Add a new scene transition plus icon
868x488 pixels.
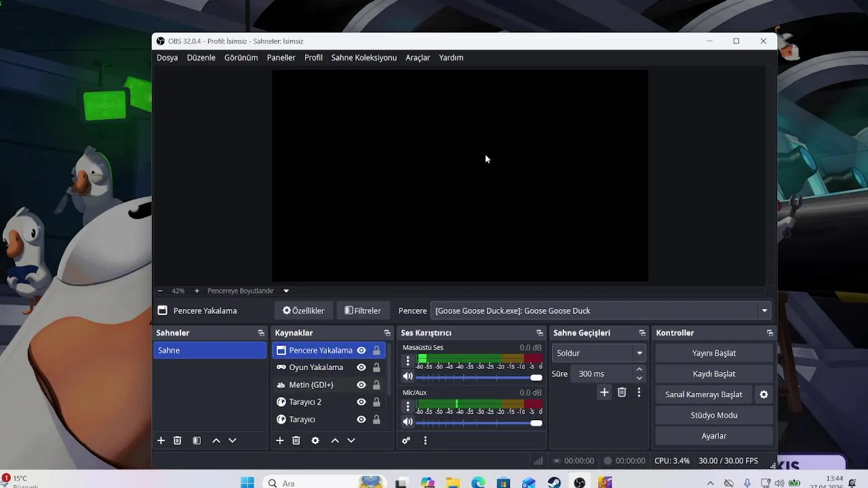604,392
